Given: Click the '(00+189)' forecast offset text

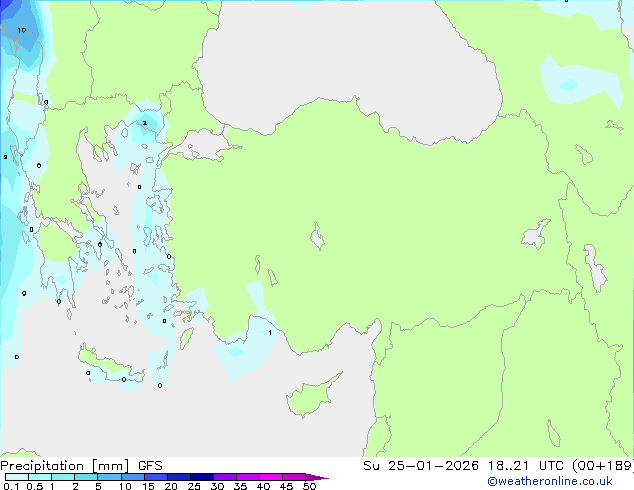Looking at the screenshot, I should (602, 466).
